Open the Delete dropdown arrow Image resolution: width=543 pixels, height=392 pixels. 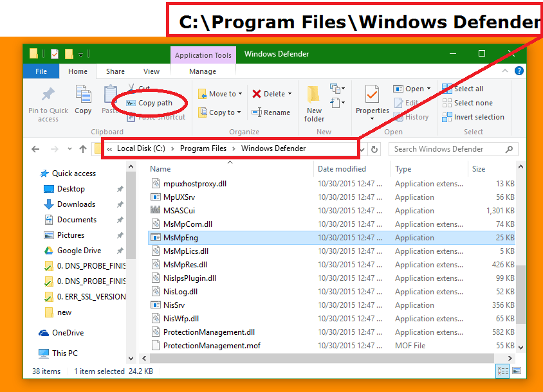click(290, 93)
